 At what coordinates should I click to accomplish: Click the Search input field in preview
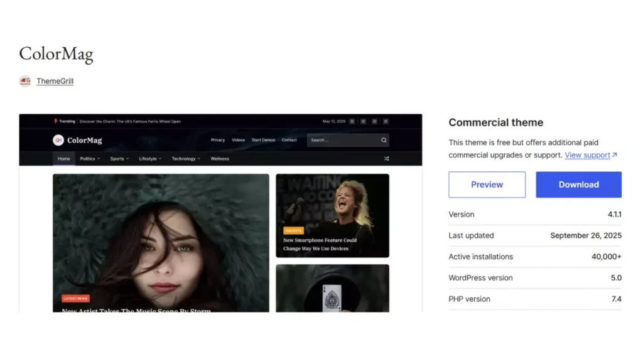pyautogui.click(x=342, y=140)
